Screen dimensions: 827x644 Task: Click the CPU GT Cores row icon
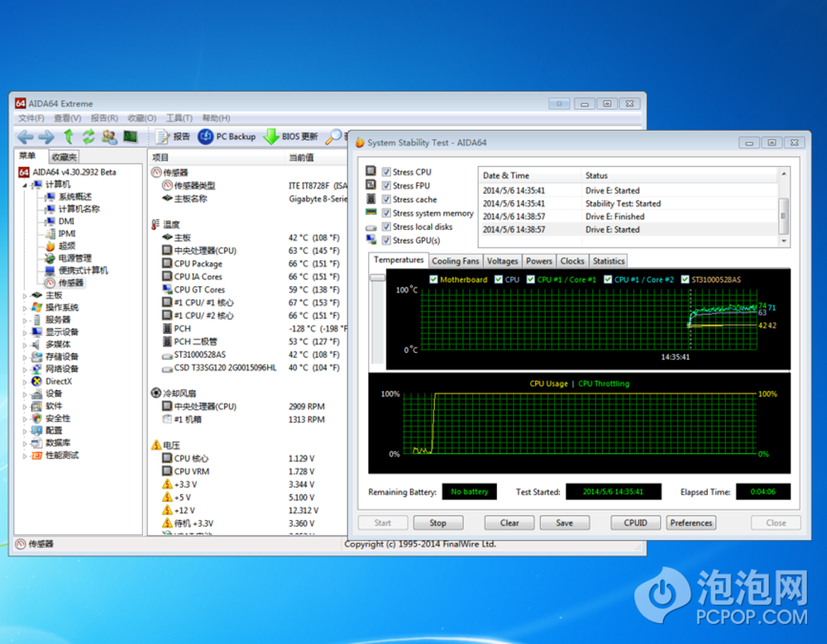[167, 289]
